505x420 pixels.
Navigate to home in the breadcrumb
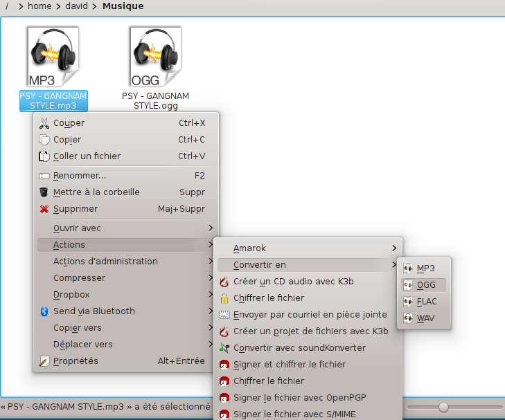(x=39, y=6)
